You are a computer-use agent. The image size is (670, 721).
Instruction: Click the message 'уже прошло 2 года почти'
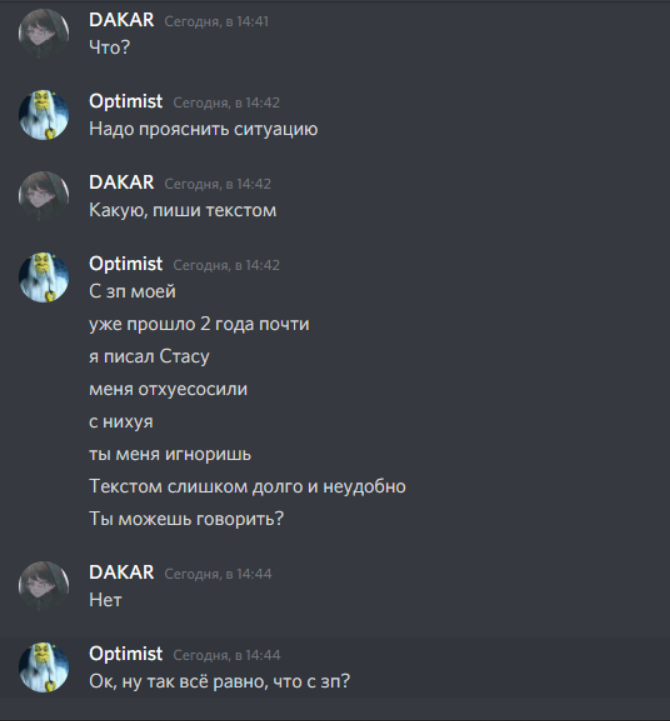[x=199, y=324]
